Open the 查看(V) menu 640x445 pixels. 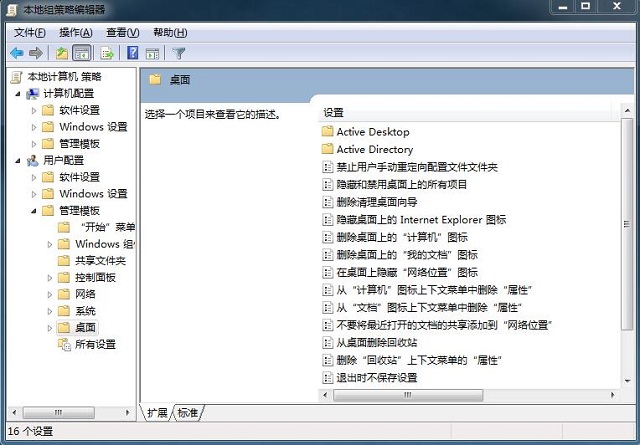[122, 33]
